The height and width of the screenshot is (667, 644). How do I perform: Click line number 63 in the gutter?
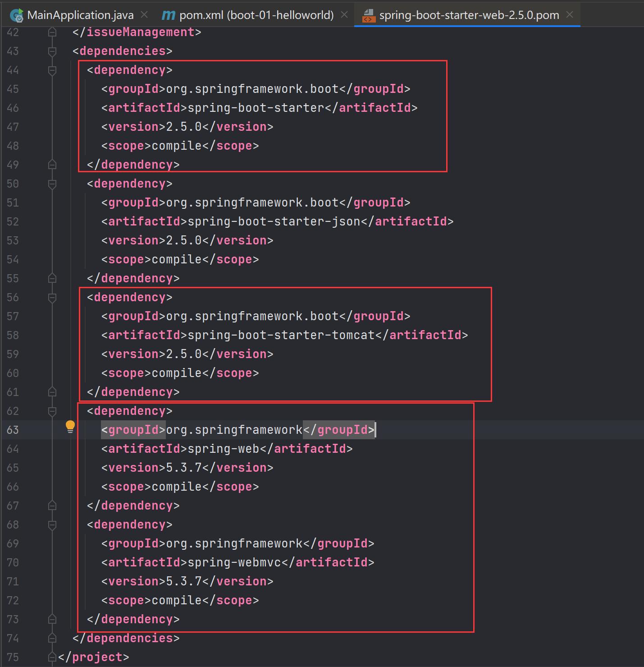[x=13, y=430]
